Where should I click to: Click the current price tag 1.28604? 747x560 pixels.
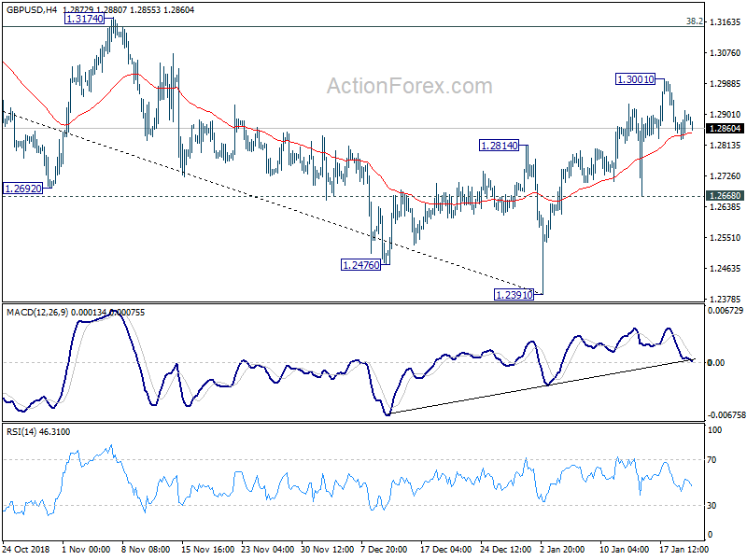coord(726,129)
